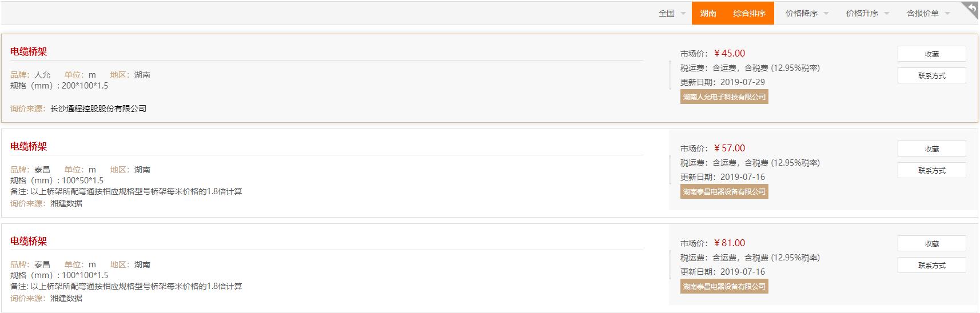Open 湖南泰昌电器设备有限公司 tag under 57.00 price
Viewport: 980px width, 313px height.
(724, 191)
